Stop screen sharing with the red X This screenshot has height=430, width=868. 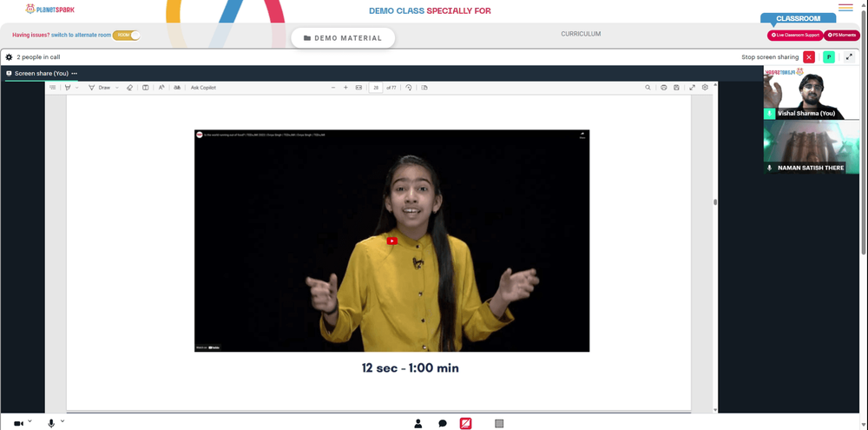pyautogui.click(x=809, y=57)
